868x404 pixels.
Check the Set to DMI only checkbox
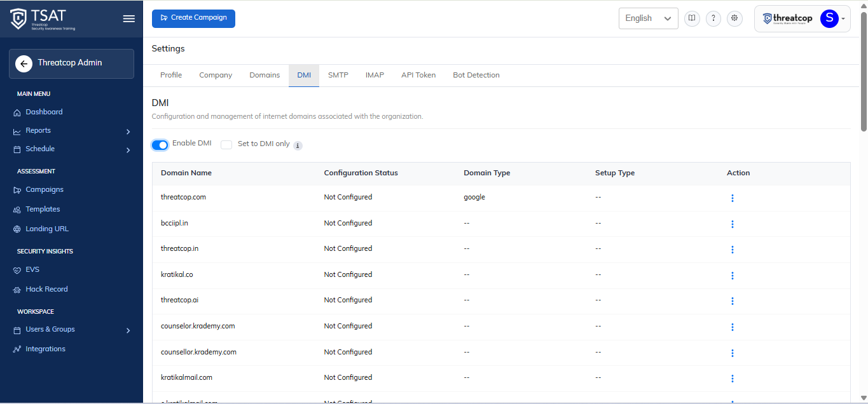(x=226, y=145)
